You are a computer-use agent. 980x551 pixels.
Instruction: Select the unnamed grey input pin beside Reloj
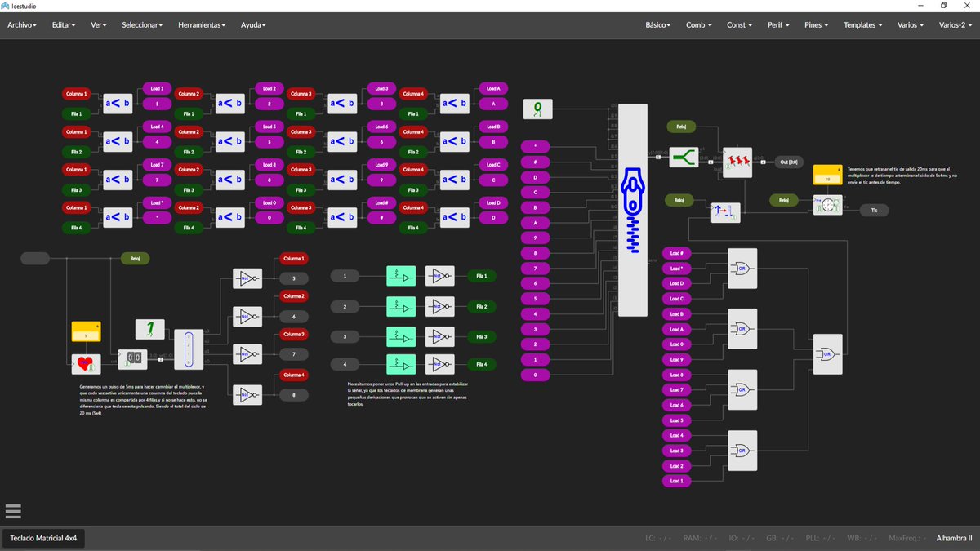(35, 259)
